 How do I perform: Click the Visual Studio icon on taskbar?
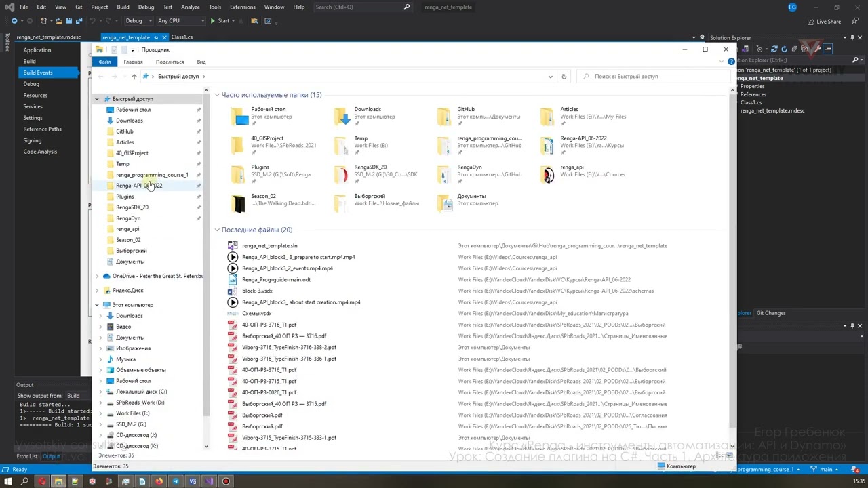point(209,481)
